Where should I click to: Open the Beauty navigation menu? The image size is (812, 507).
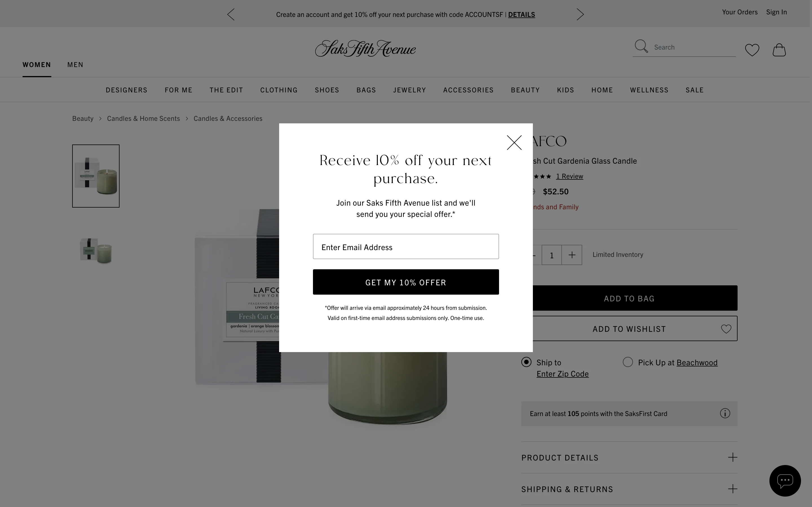[x=525, y=90]
